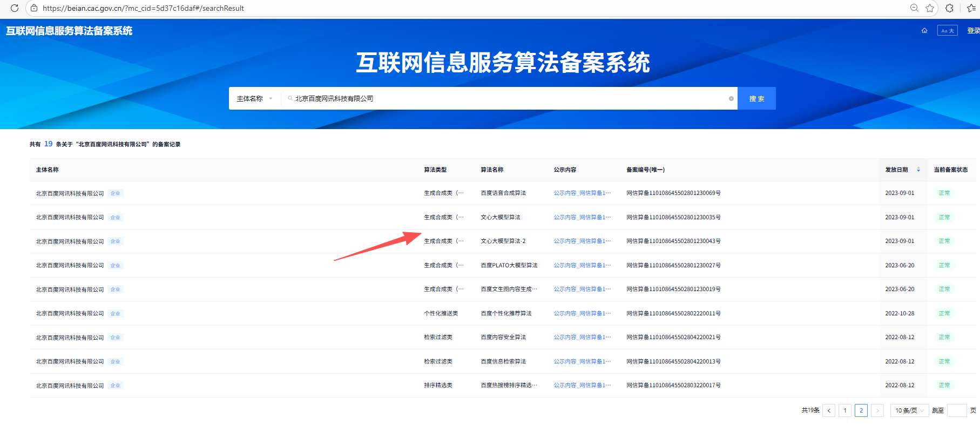Click 企业 tag in 百度语音合成算法 row
This screenshot has width=980, height=438.
coord(116,193)
